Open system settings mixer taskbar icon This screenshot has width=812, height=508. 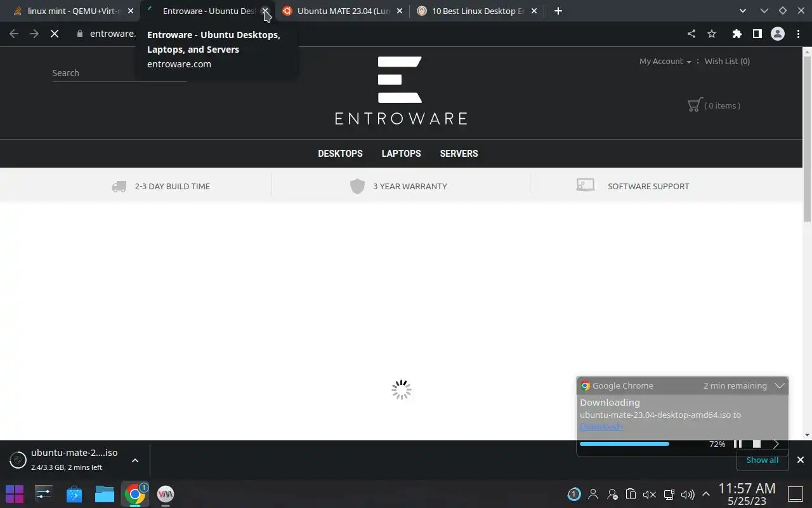44,493
